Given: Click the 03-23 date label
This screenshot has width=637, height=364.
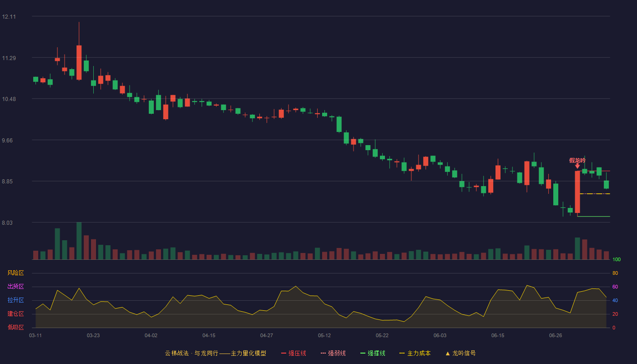Looking at the screenshot, I should click(x=93, y=335).
